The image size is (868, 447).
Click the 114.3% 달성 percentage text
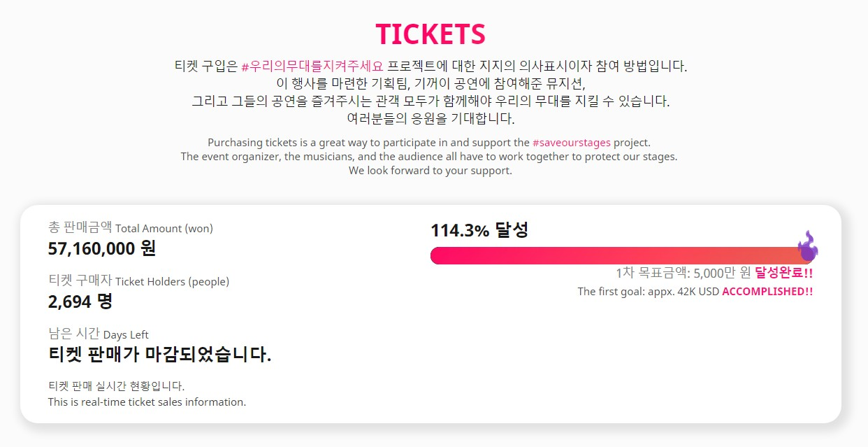pyautogui.click(x=479, y=230)
